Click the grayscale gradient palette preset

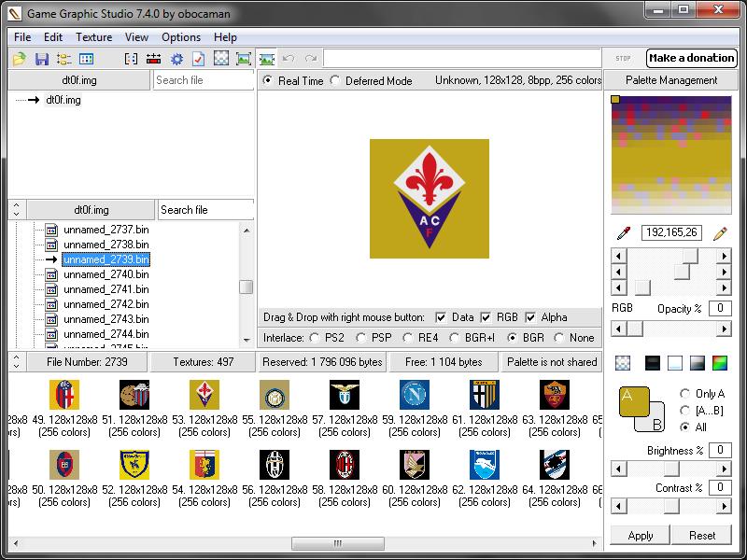[x=697, y=363]
